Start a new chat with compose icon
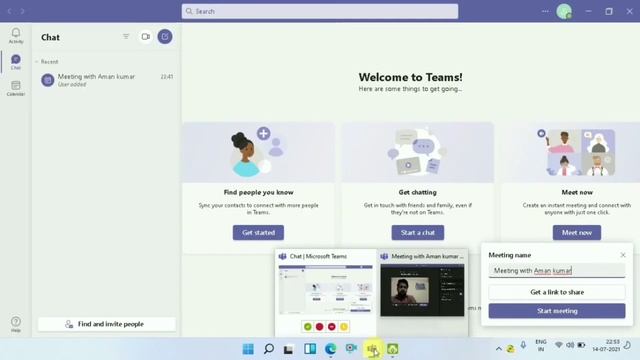Screen dimensions: 640x360 165,37
